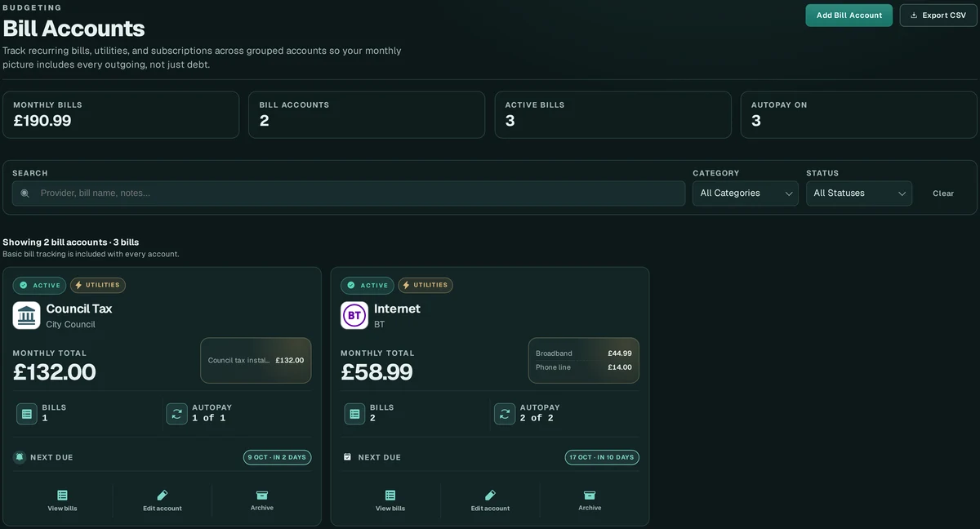The height and width of the screenshot is (529, 980).
Task: Archive the Internet BT account
Action: 590,500
